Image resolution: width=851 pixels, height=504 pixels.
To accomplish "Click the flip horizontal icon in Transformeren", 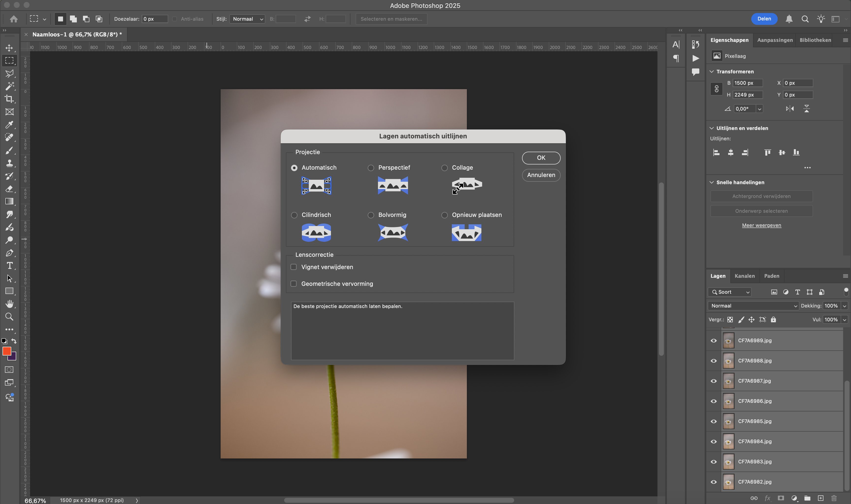I will coord(789,109).
